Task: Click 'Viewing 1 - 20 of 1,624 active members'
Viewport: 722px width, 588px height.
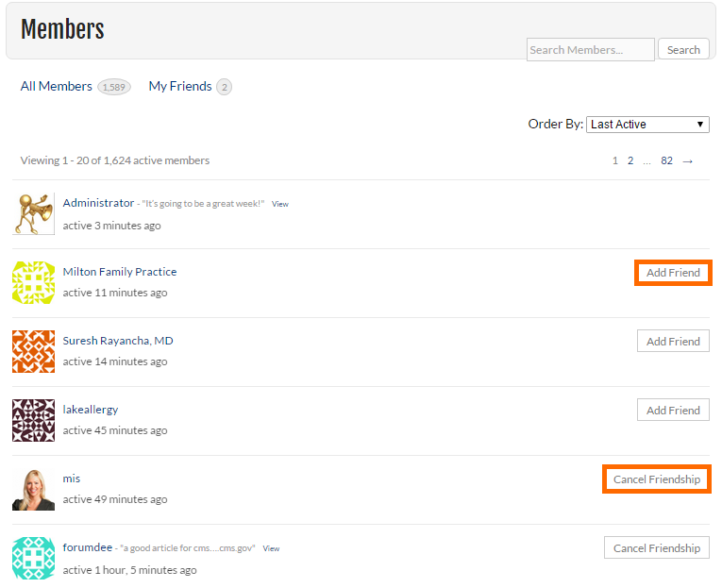Action: point(114,160)
